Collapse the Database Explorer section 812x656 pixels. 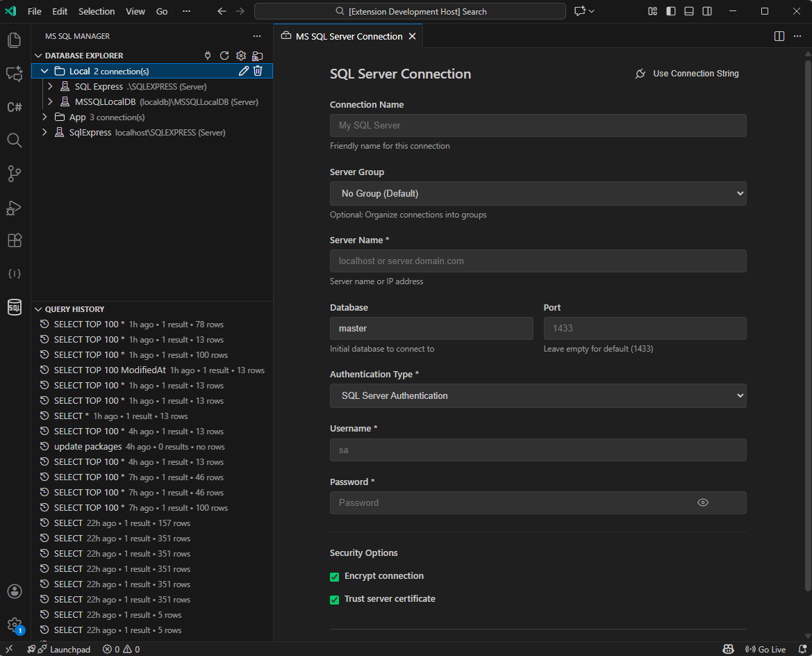[x=38, y=56]
